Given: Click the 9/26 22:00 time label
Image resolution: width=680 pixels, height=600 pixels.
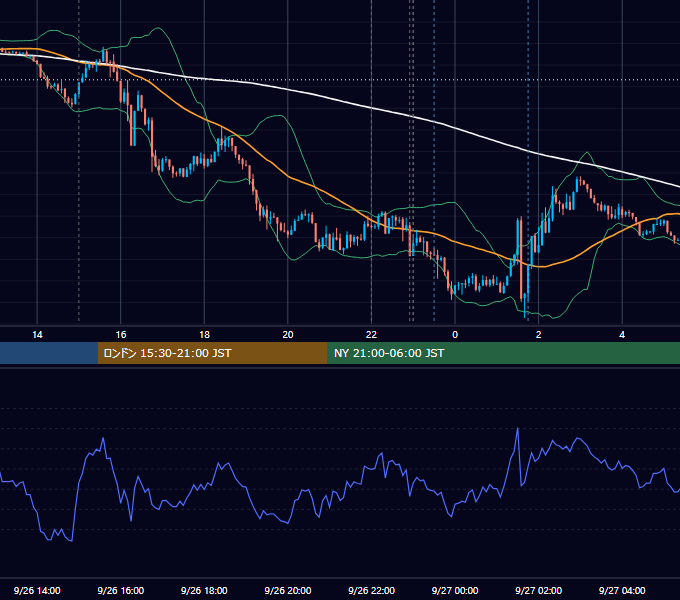Looking at the screenshot, I should pos(371,590).
